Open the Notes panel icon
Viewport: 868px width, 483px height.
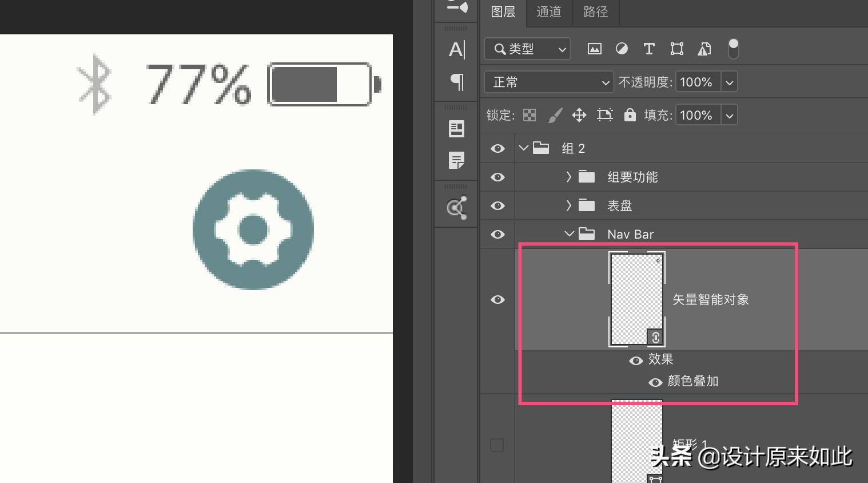click(456, 160)
